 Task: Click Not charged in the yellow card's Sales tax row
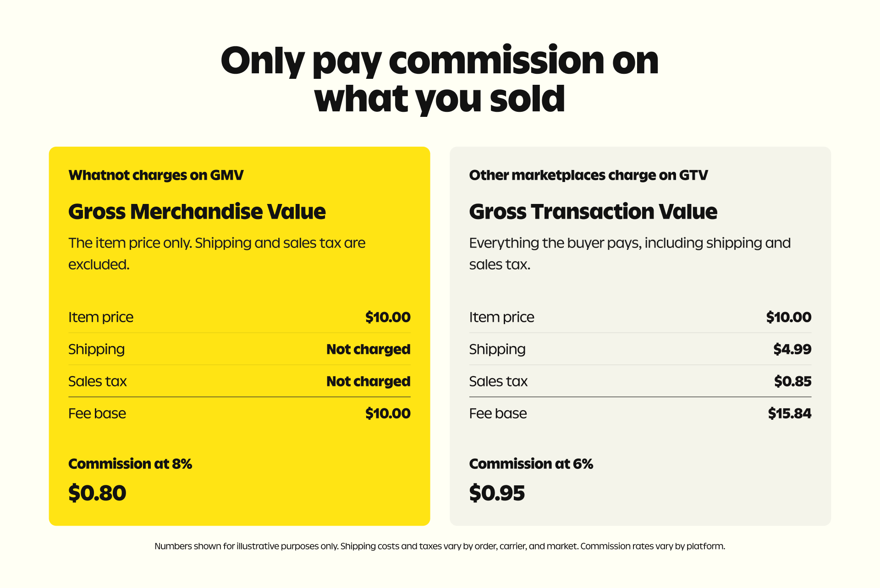coord(368,381)
